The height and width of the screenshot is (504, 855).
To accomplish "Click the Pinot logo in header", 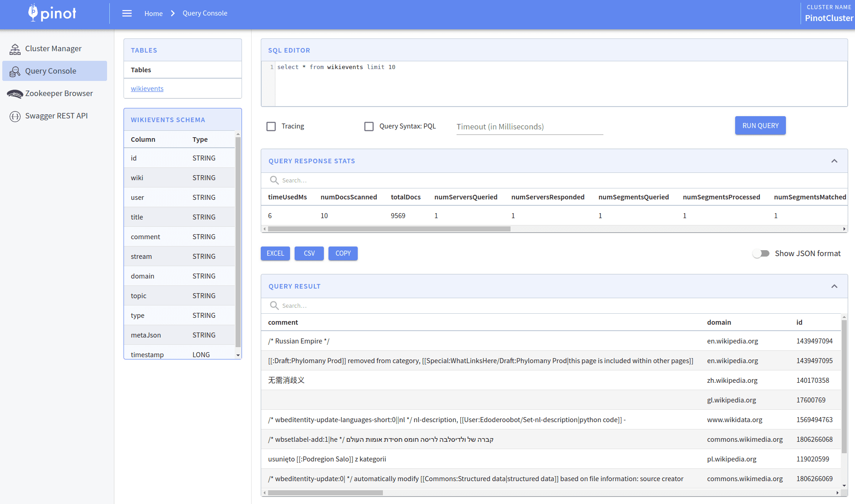I will click(52, 13).
